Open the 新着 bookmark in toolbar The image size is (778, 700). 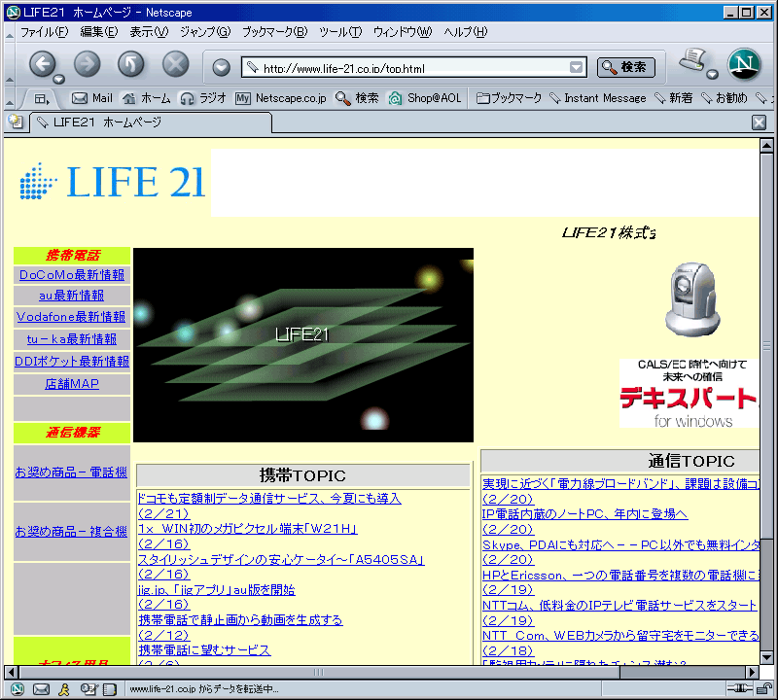click(674, 98)
